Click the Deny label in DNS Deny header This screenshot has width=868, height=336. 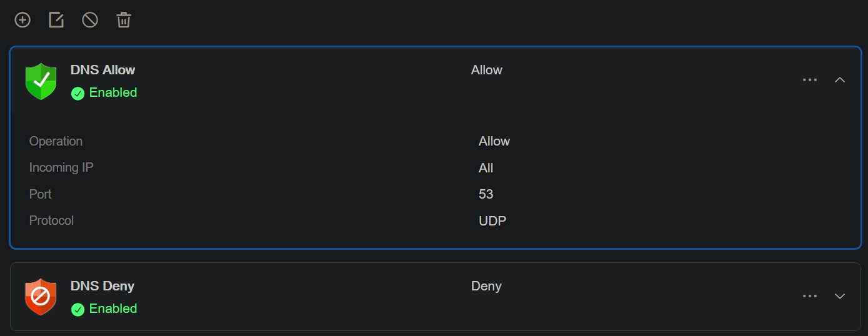click(486, 286)
